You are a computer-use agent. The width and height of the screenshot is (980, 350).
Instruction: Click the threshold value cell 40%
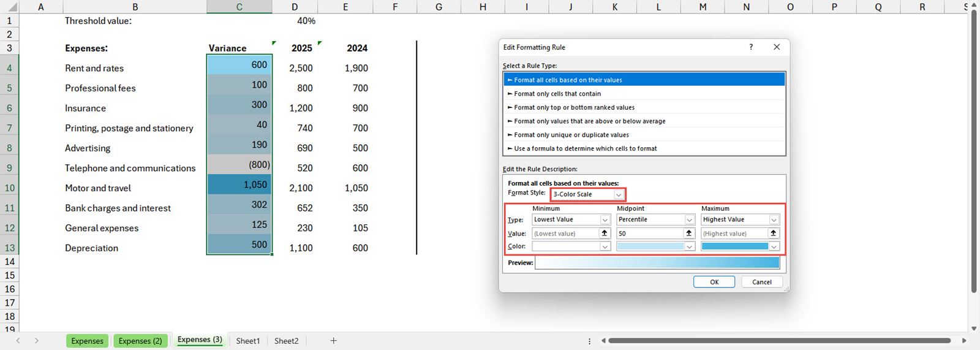pos(295,21)
